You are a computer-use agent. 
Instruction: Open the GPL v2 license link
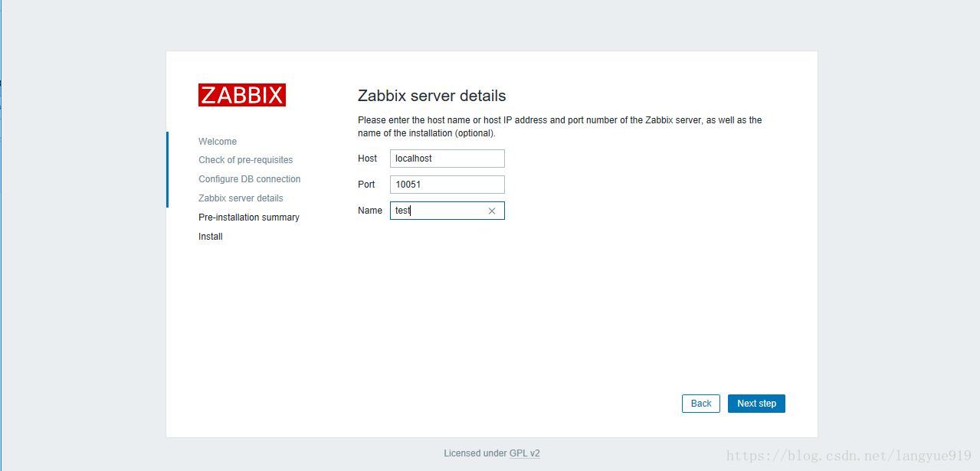[525, 453]
